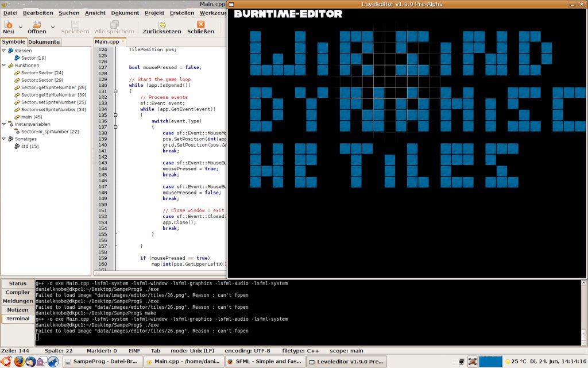Collapse the Instanzvariablen tree node
This screenshot has width=588, height=368.
click(4, 124)
